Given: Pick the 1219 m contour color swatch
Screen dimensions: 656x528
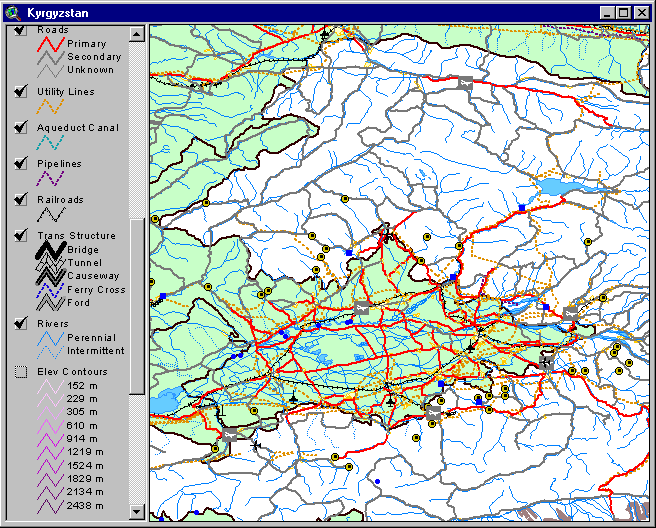Looking at the screenshot, I should pos(50,452).
